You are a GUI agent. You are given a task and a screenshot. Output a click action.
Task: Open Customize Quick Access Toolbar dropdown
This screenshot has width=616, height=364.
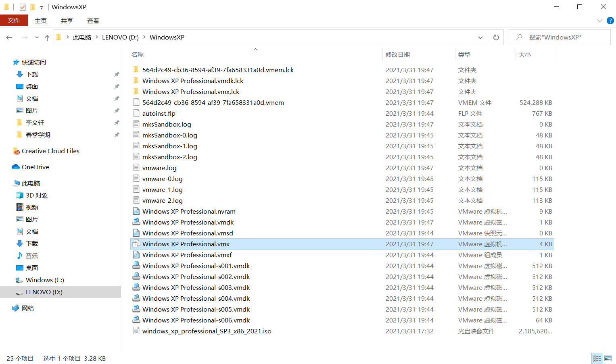click(x=42, y=7)
